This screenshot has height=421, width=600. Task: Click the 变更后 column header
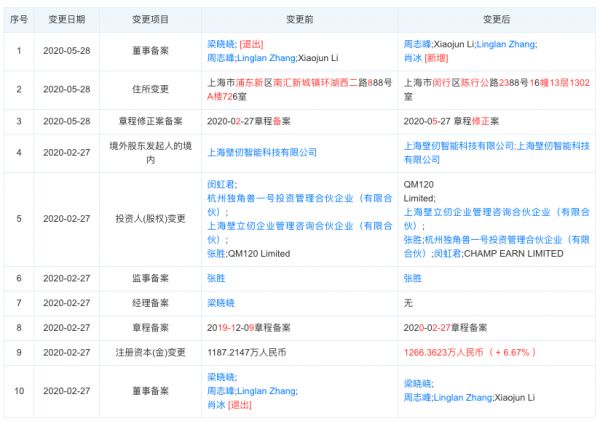[497, 19]
